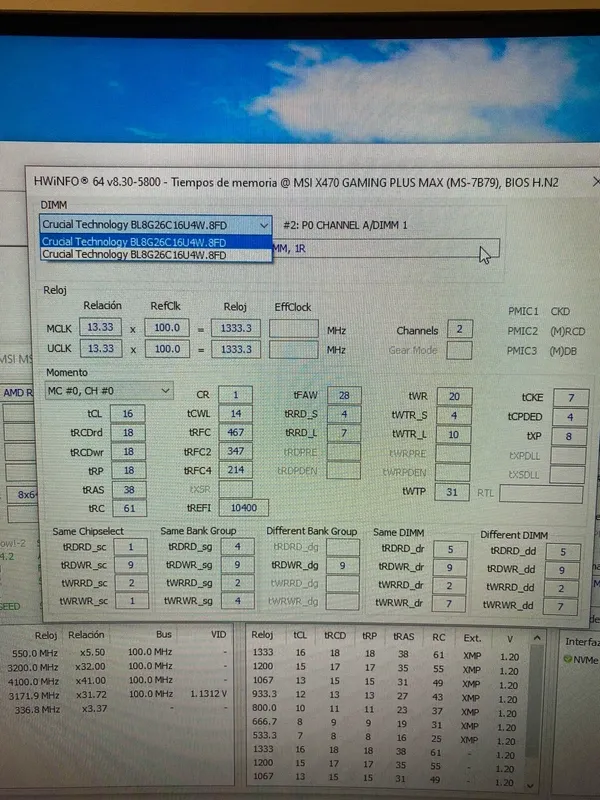This screenshot has height=800, width=600.
Task: Select the tCWL value field 14
Action: (235, 414)
